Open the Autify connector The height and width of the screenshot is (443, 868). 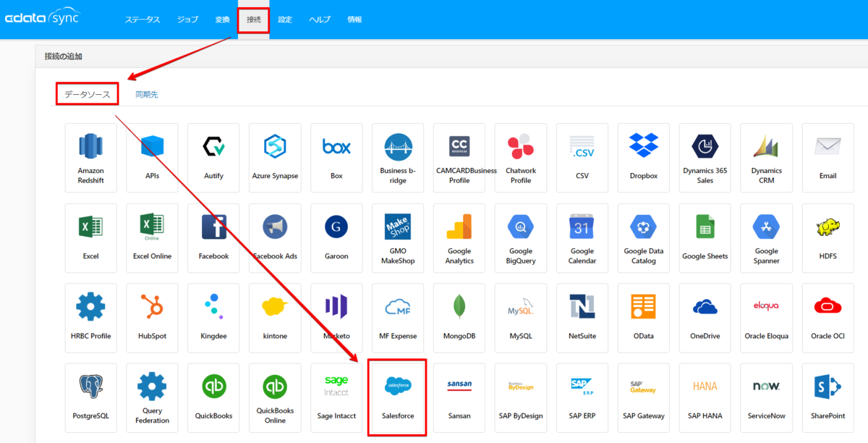point(214,158)
